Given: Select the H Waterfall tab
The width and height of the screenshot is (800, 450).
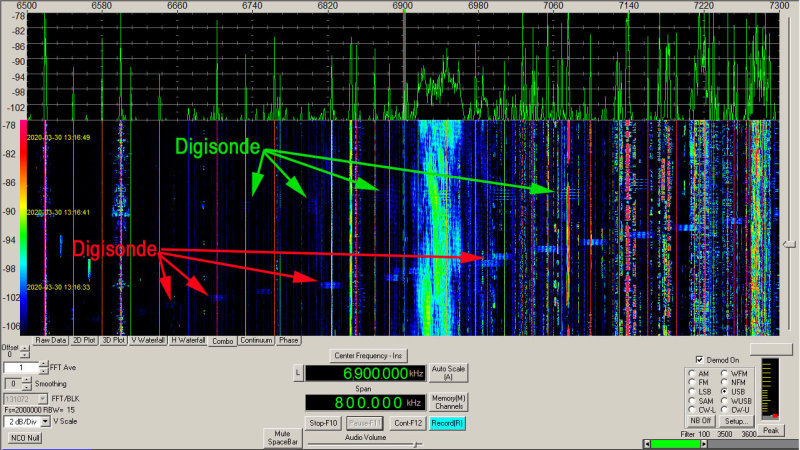Looking at the screenshot, I should coord(188,340).
